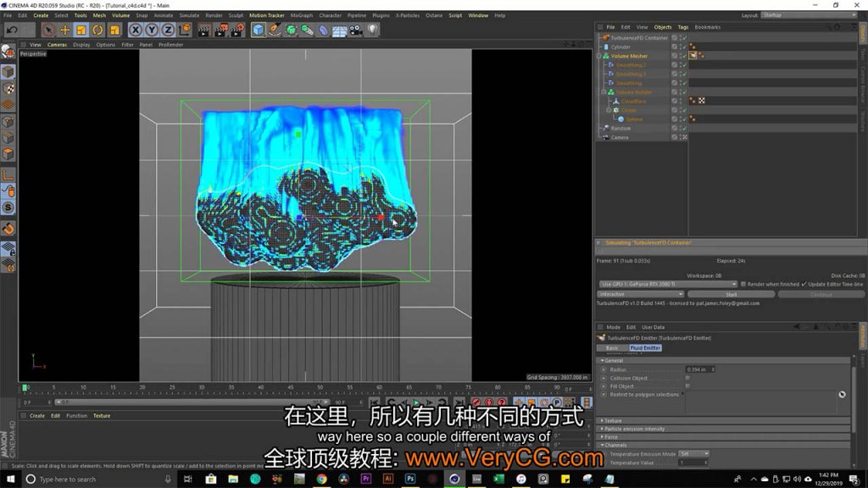This screenshot has height=488, width=868.
Task: Click the Enable Snap S icon
Action: click(x=8, y=208)
